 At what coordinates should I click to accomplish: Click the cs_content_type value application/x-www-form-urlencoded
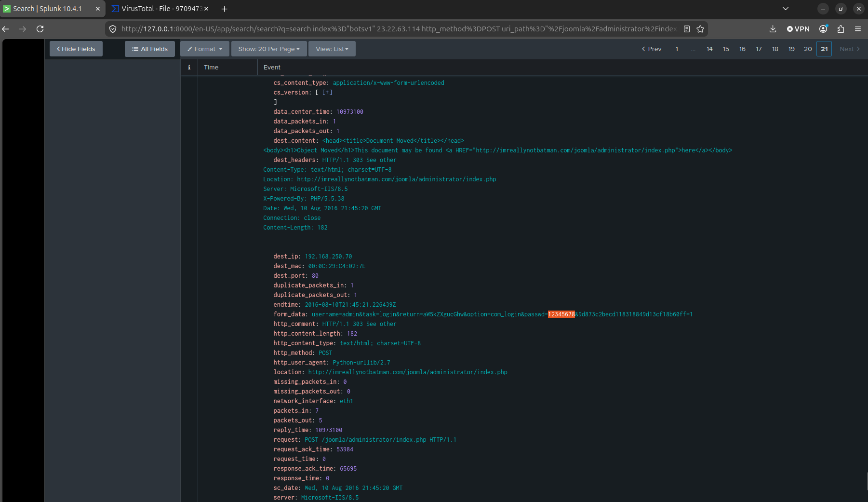point(388,82)
